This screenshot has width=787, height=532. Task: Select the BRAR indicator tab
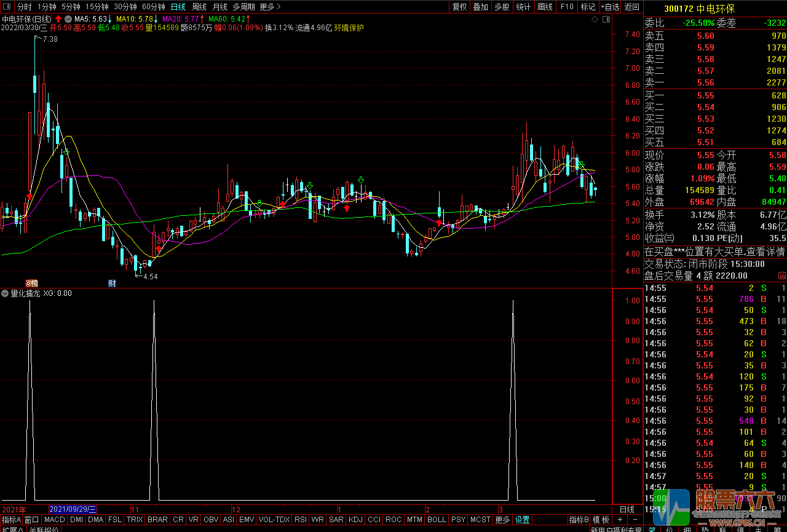[157, 520]
